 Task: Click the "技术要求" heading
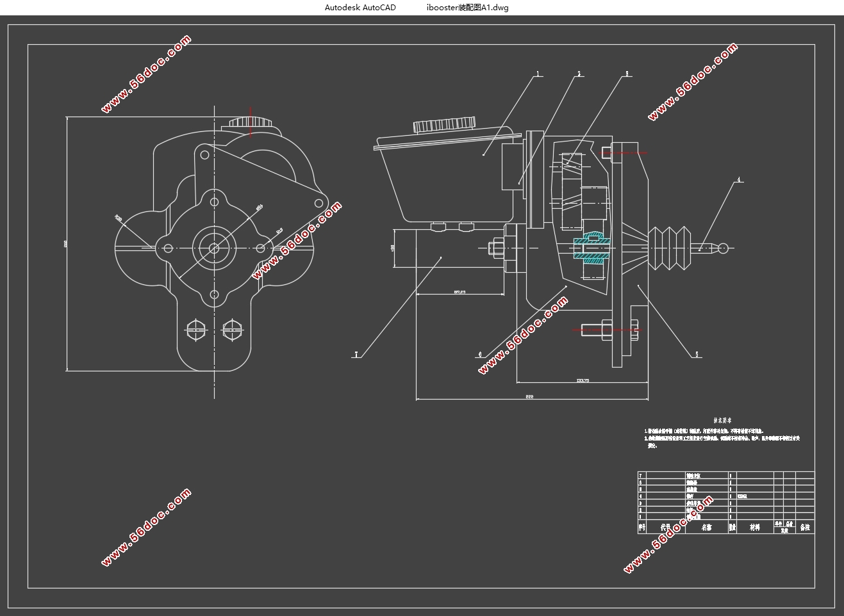(x=723, y=421)
